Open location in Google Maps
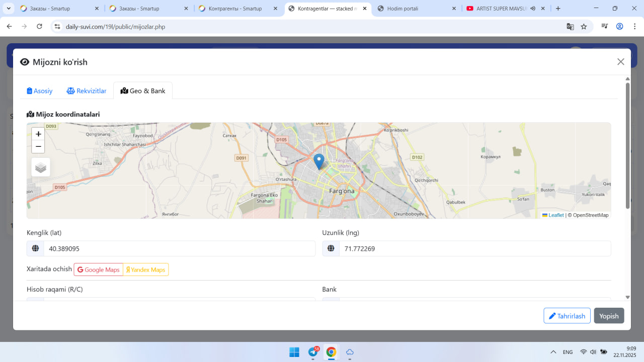 click(99, 270)
